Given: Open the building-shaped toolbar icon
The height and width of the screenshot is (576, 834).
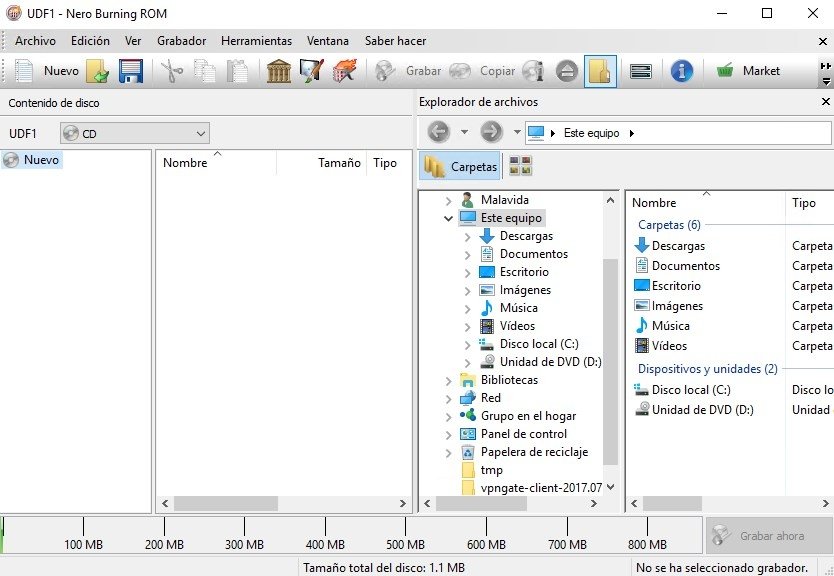Looking at the screenshot, I should click(279, 71).
